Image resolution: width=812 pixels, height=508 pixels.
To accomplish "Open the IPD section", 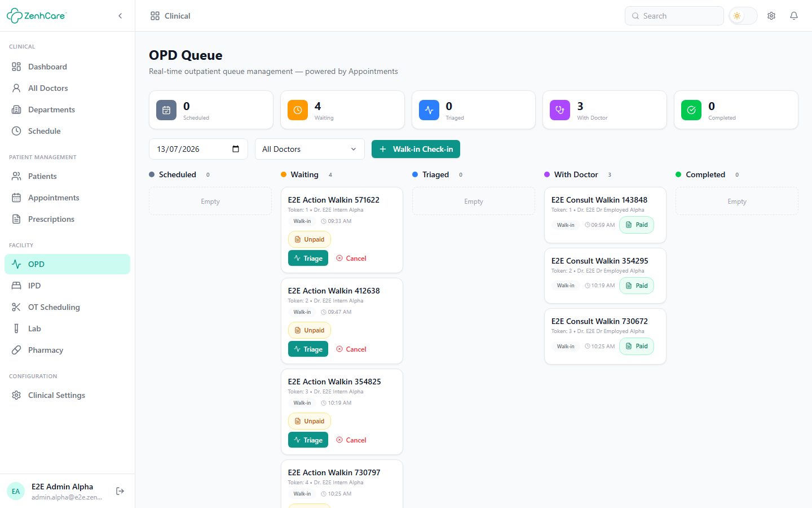I will pos(68,286).
